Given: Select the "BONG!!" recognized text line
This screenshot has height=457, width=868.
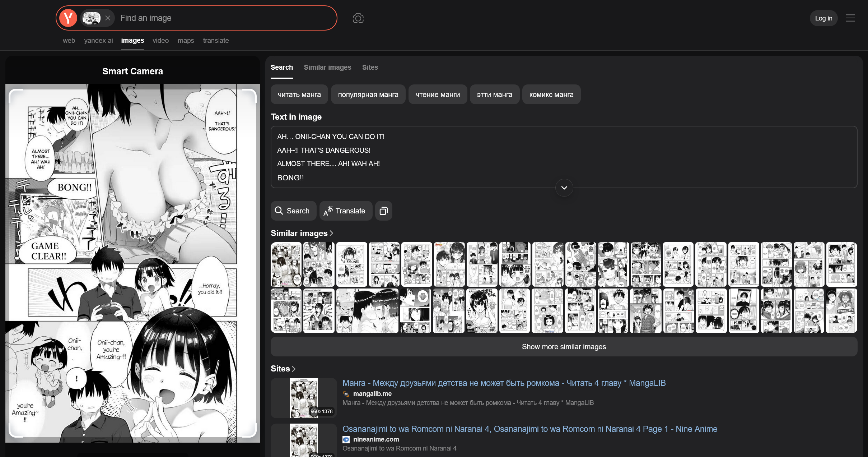Looking at the screenshot, I should (x=290, y=177).
